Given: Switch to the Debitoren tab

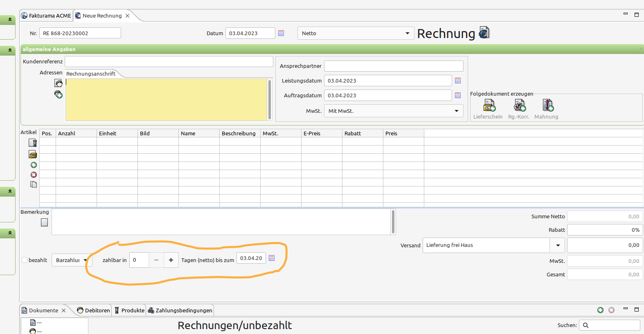Looking at the screenshot, I should click(94, 310).
